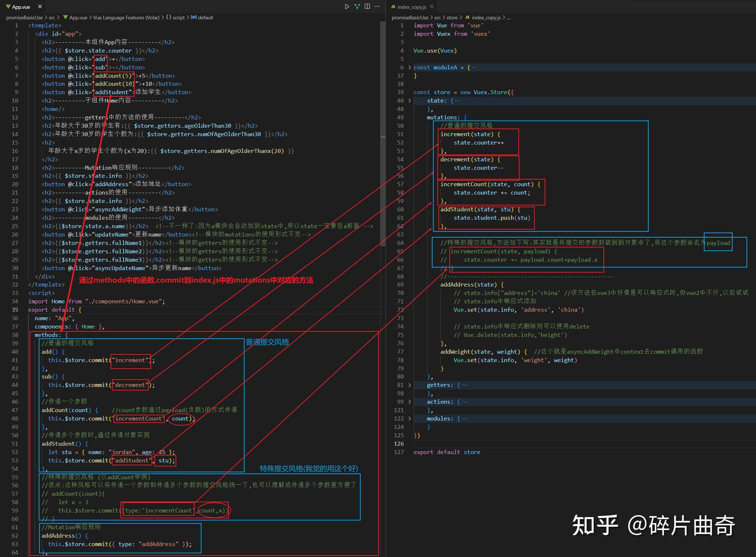Click the 'store' folder breadcrumb

click(452, 18)
